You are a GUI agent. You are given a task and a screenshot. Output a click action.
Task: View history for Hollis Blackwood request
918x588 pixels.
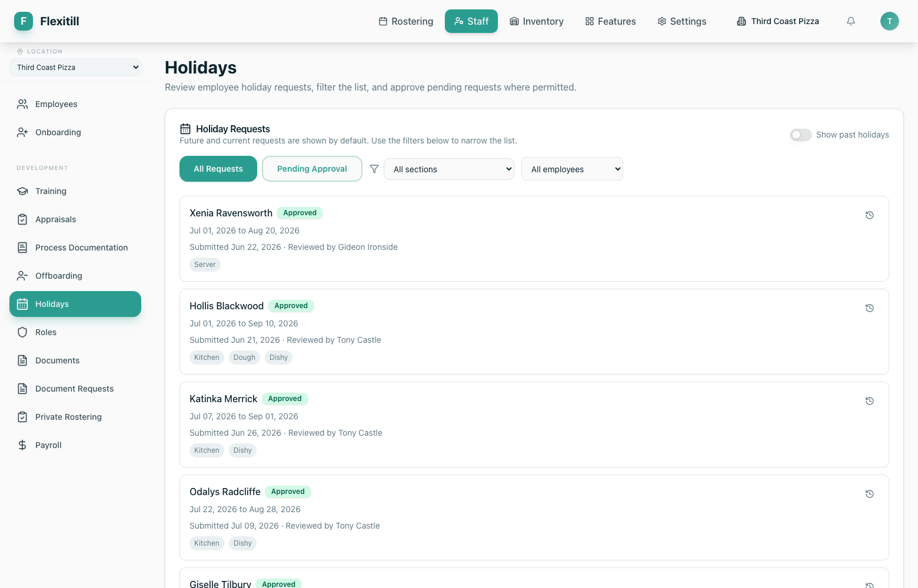click(870, 308)
